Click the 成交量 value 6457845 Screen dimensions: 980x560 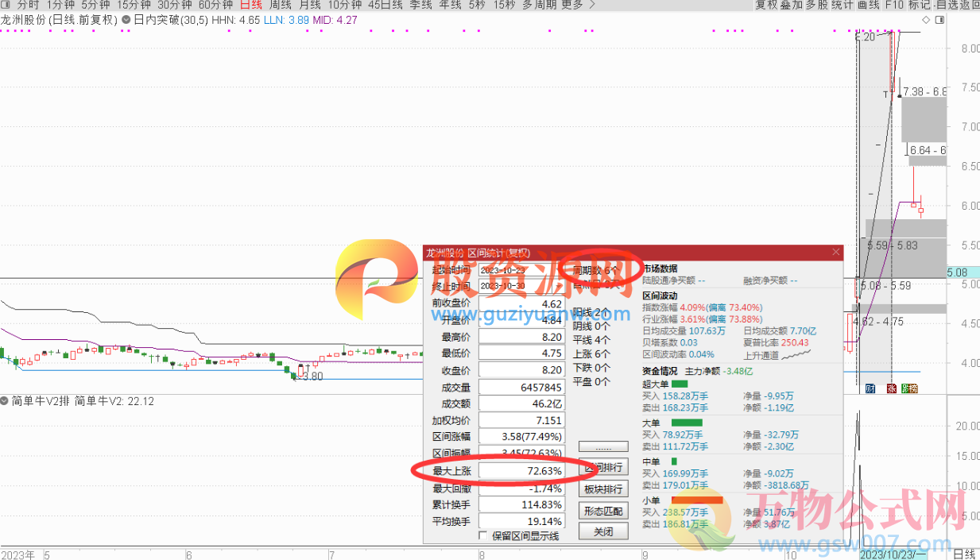[x=521, y=388]
